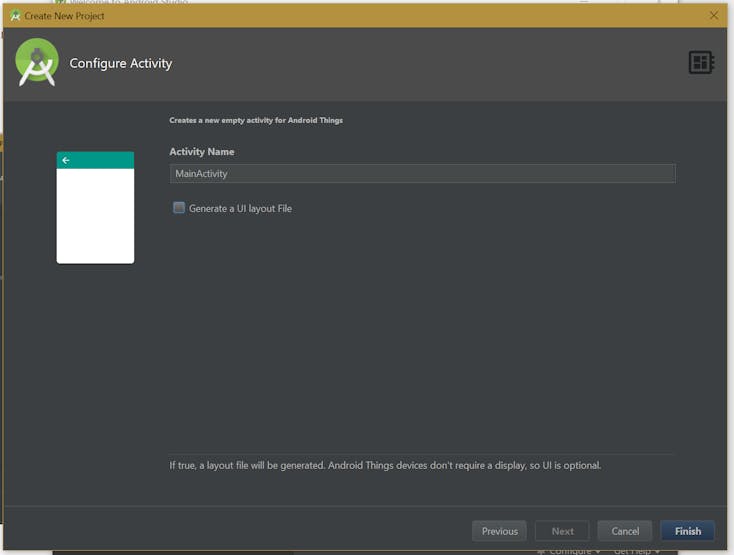Click 'Creates a new empty activity' description text
This screenshot has width=734, height=555.
(256, 120)
